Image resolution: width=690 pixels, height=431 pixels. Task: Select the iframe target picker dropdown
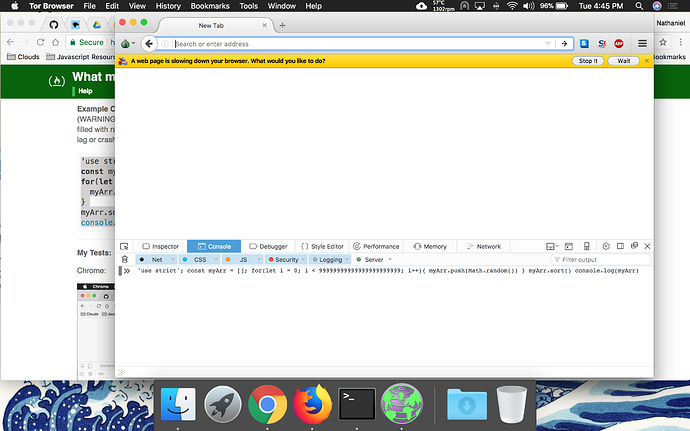point(551,246)
